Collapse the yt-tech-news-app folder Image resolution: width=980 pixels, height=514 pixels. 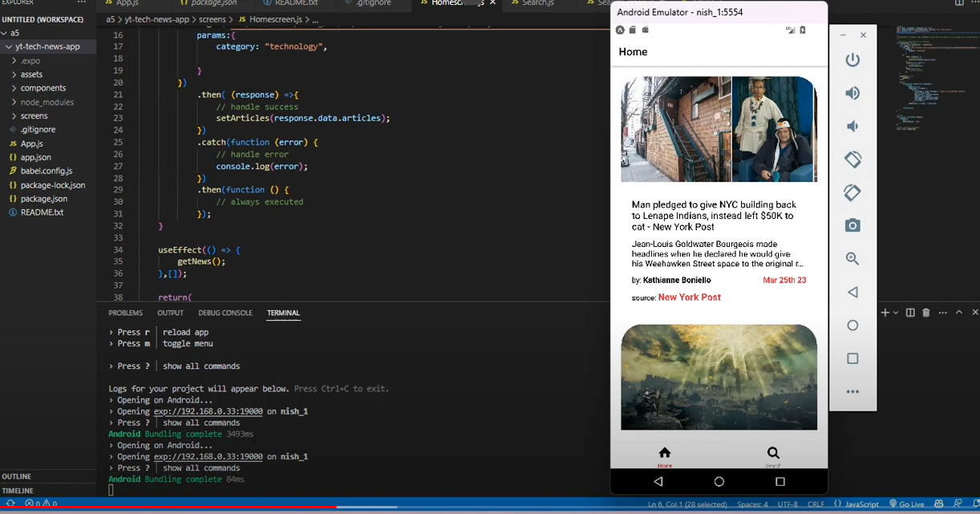(x=47, y=47)
